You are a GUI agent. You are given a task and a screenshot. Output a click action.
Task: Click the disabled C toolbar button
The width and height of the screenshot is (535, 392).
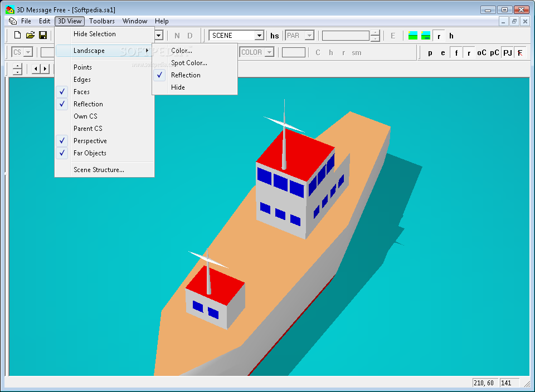coord(318,53)
